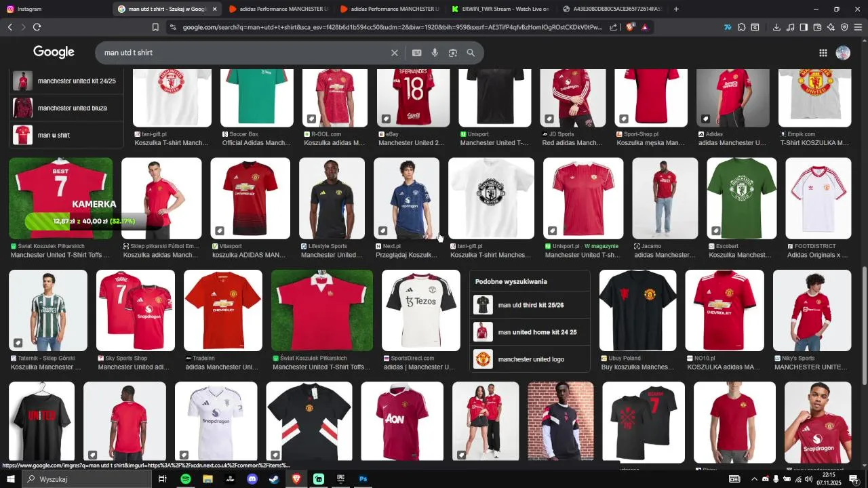Open Windows taskbar search box 'Wyszukaj'
The width and height of the screenshot is (868, 488).
(x=87, y=479)
